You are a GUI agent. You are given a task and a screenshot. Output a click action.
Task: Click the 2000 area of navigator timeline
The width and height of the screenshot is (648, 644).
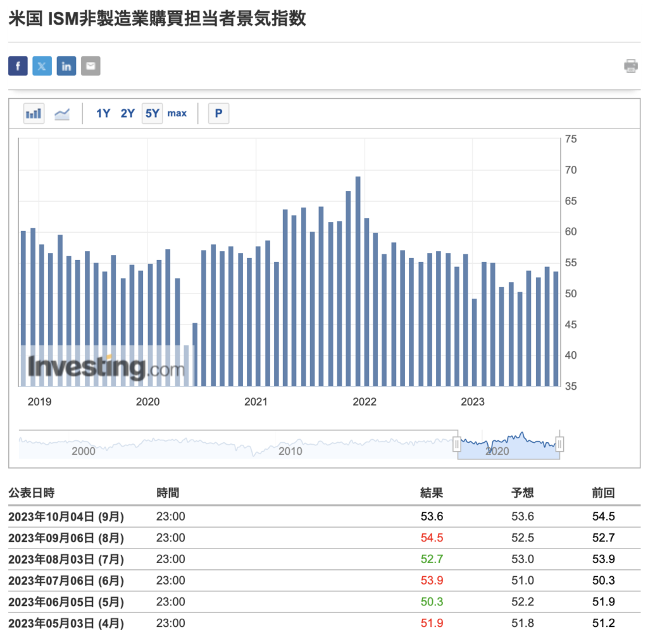pyautogui.click(x=84, y=451)
